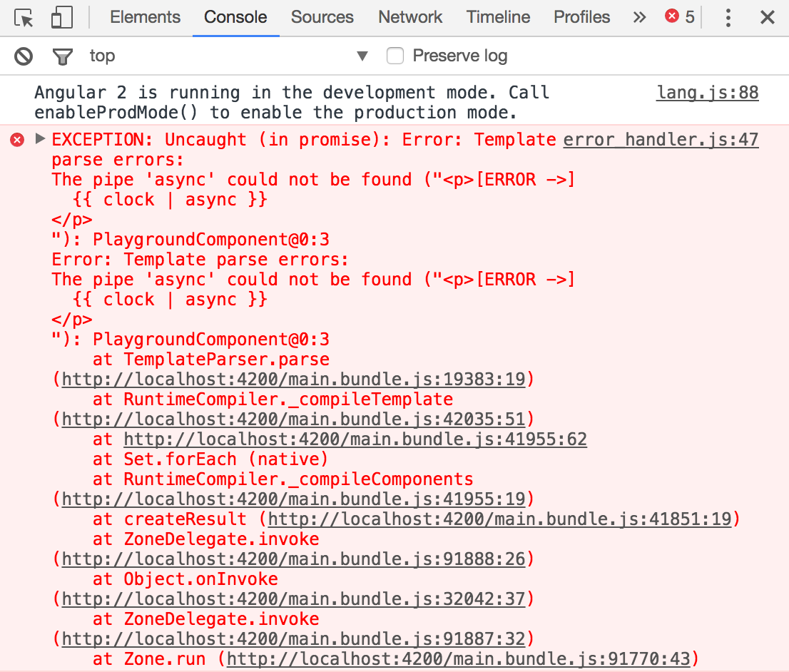
Task: Open the lang.js:88 source link
Action: pyautogui.click(x=708, y=93)
